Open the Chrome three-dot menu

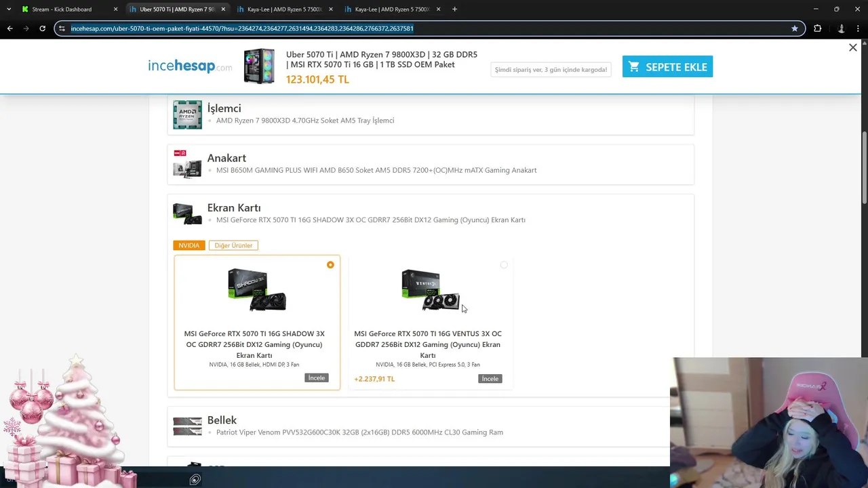pyautogui.click(x=858, y=28)
